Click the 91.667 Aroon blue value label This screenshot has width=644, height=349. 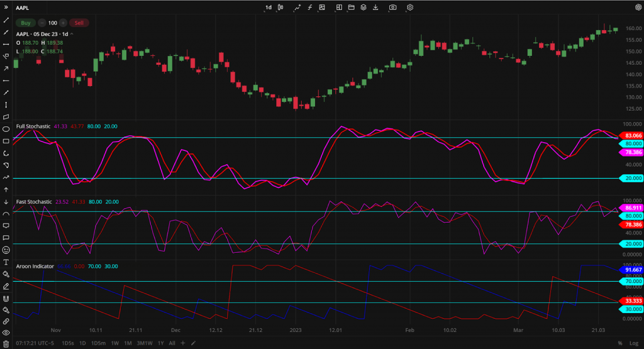[x=631, y=270]
